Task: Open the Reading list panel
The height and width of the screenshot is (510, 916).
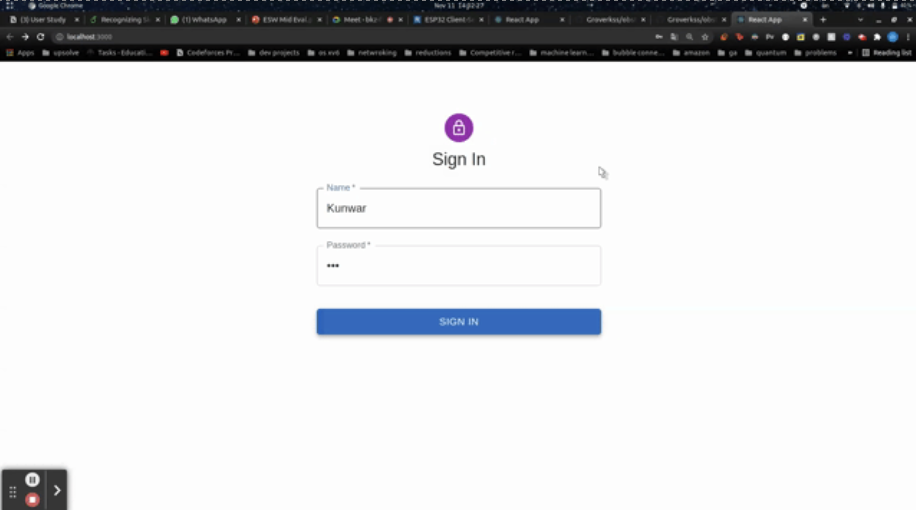Action: click(x=886, y=53)
